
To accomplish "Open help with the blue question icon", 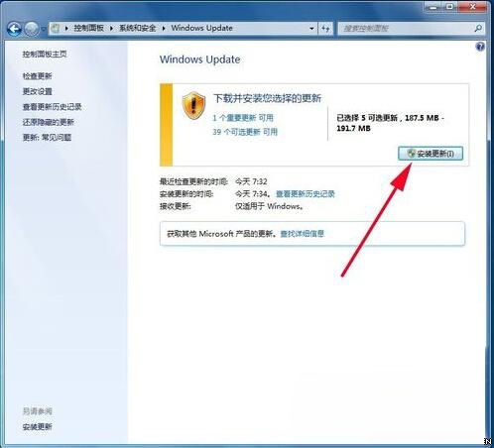I will click(x=480, y=47).
